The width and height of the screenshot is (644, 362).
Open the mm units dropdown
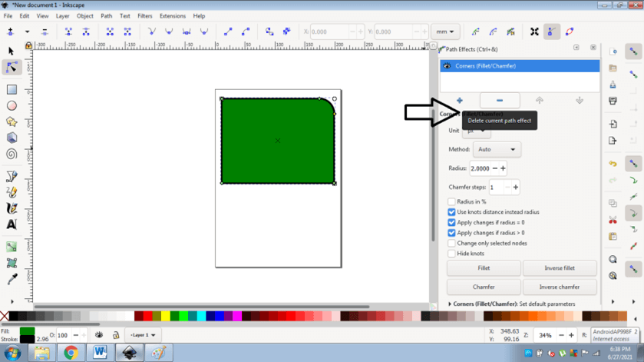(444, 32)
